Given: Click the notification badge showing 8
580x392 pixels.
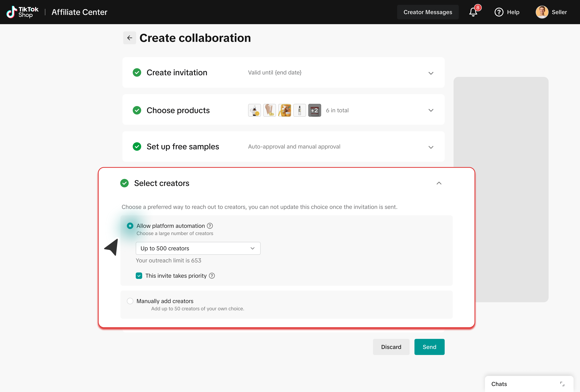Looking at the screenshot, I should click(x=478, y=8).
